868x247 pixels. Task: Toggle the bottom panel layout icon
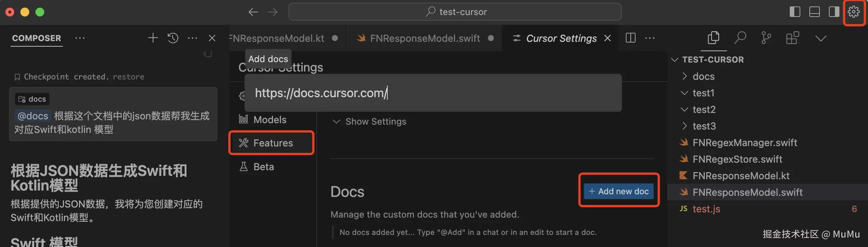[815, 12]
